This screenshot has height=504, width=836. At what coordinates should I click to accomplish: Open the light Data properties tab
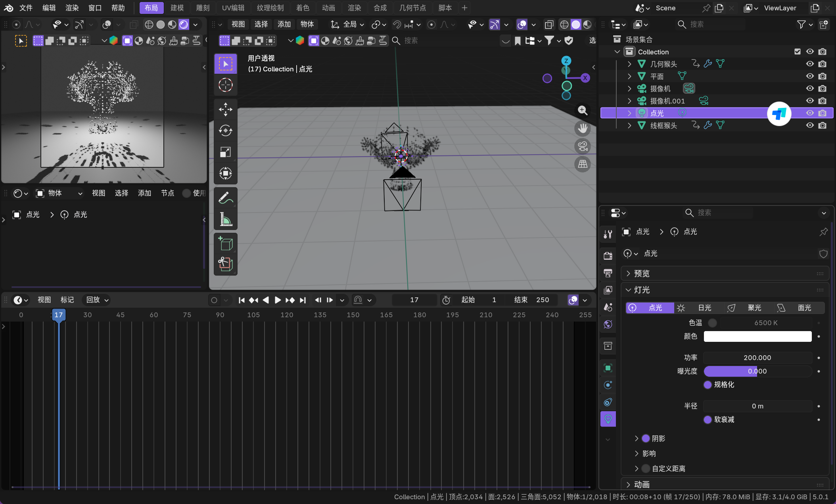(608, 419)
